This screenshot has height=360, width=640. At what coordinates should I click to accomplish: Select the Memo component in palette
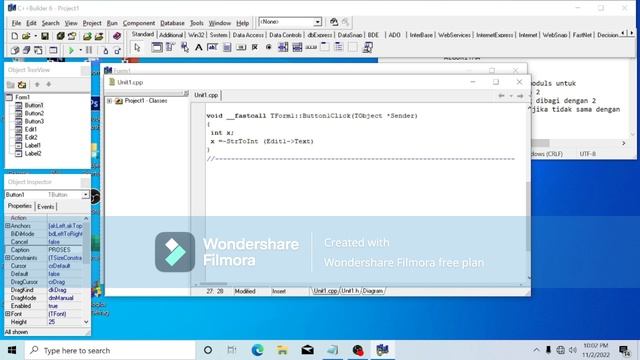coord(227,47)
